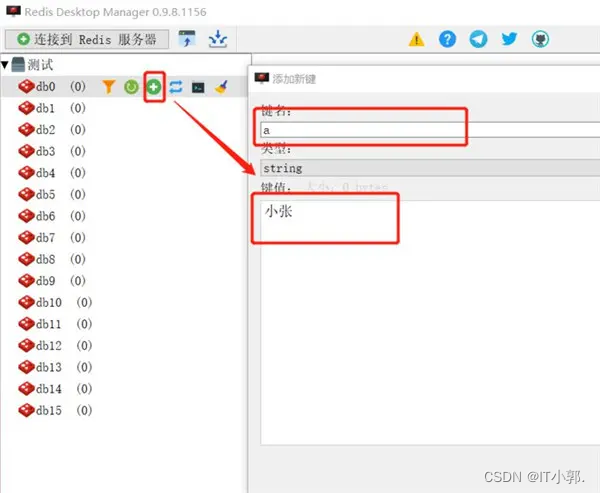Add new key with green plus icon
Viewport: 600px width, 493px height.
(154, 87)
